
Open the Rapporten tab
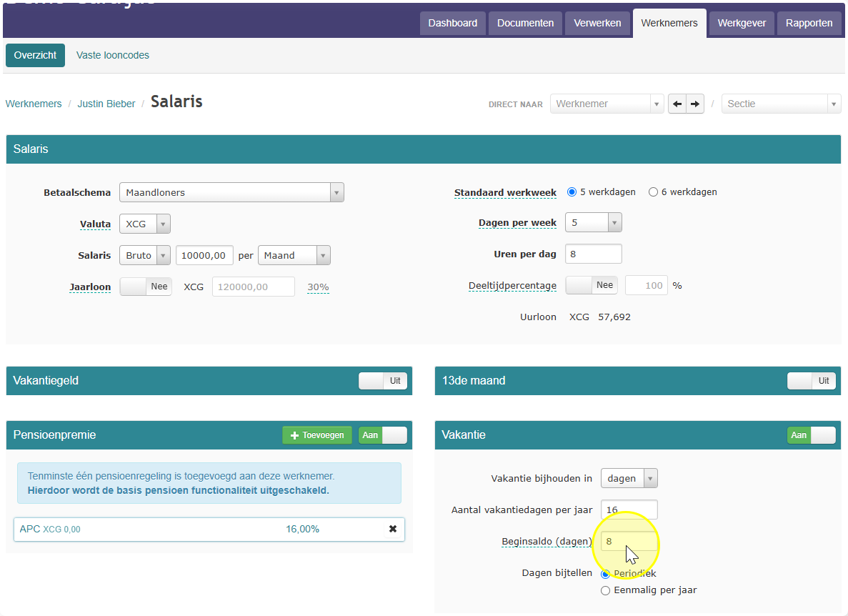click(x=809, y=24)
